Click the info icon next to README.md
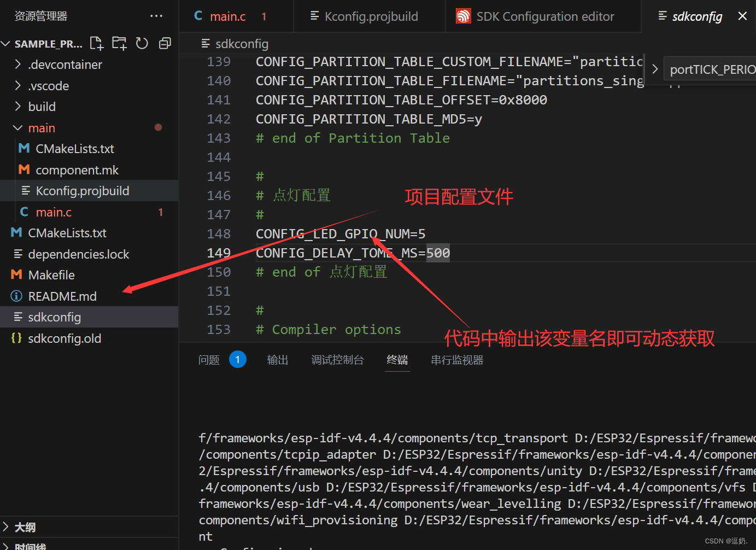 (16, 296)
